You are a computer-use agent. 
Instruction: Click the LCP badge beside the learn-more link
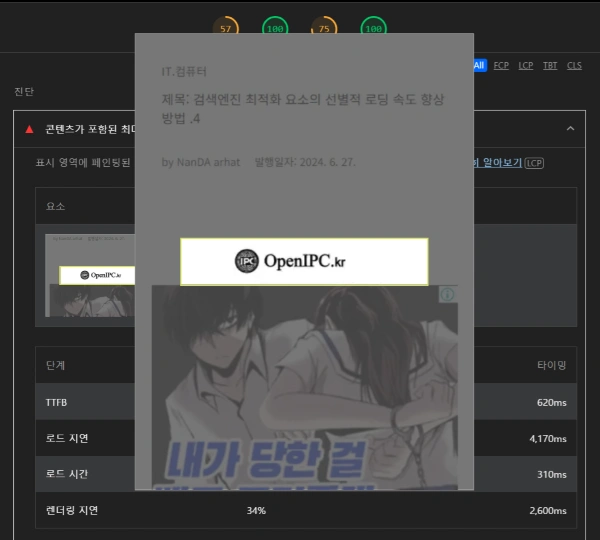(x=535, y=163)
